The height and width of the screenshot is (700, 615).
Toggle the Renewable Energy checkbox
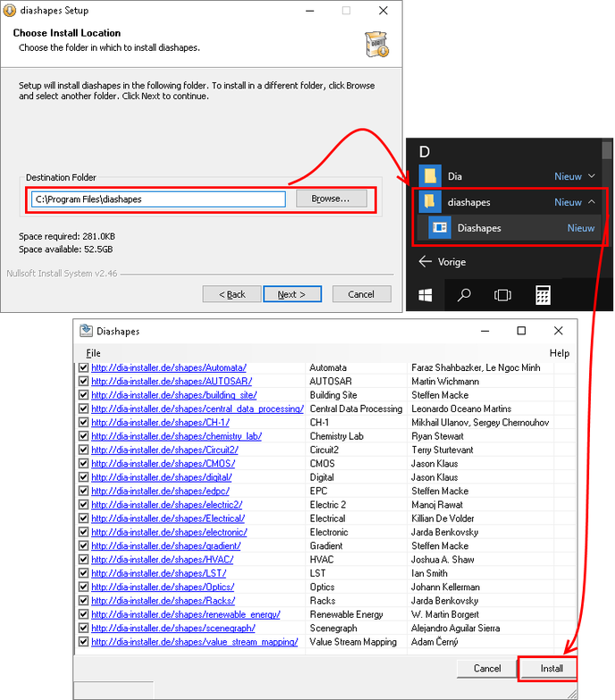[x=83, y=614]
